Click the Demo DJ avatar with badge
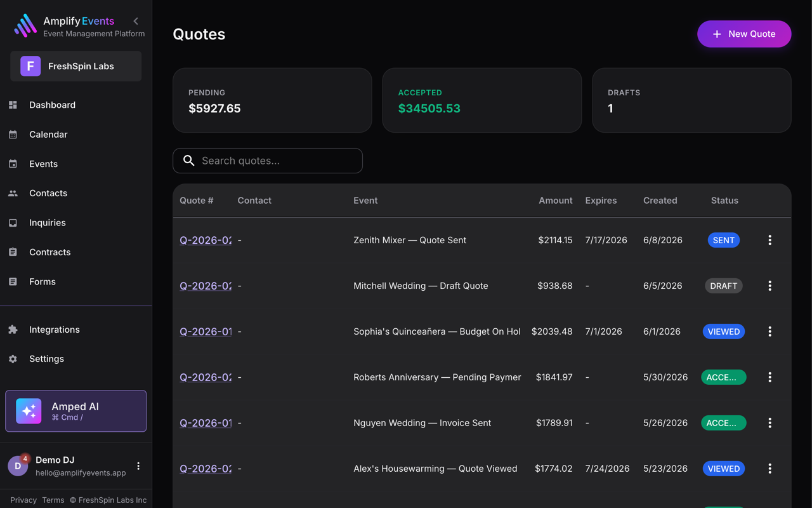 click(x=18, y=465)
